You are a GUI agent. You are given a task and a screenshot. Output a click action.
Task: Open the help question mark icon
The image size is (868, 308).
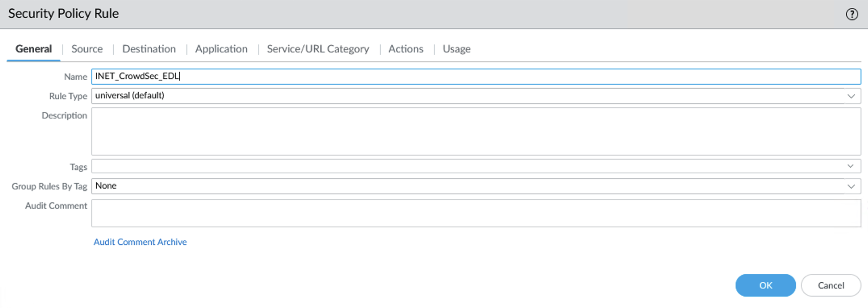(x=851, y=15)
